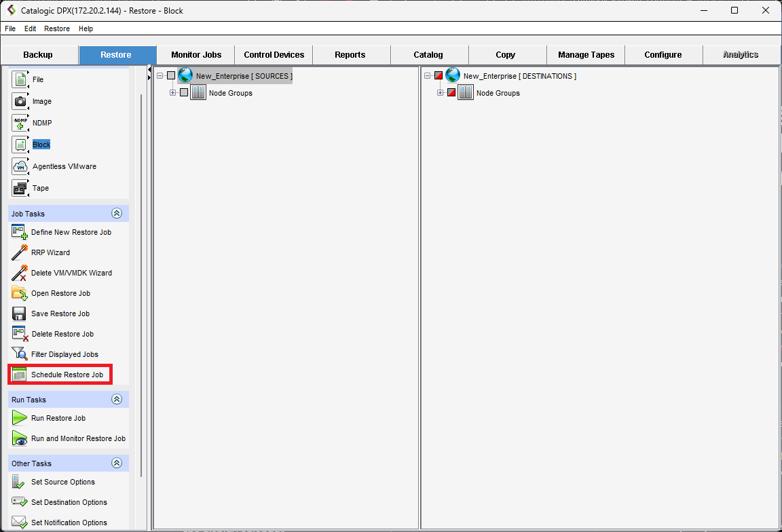Select the NDMP restore type icon

tap(20, 123)
